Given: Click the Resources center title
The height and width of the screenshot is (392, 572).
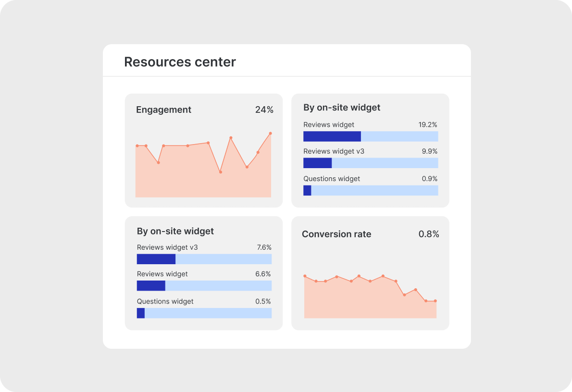Looking at the screenshot, I should (x=180, y=62).
